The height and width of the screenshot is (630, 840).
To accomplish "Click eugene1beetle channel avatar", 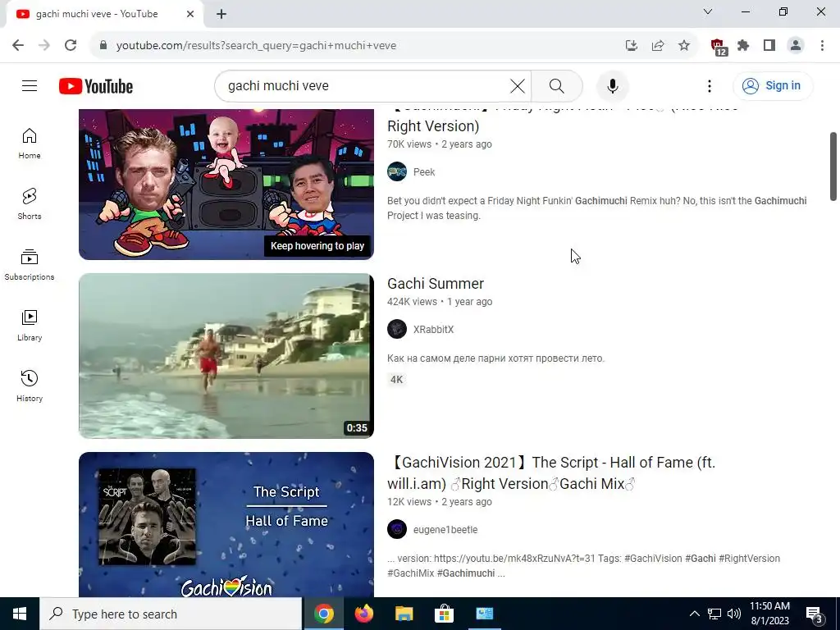I will click(x=397, y=529).
